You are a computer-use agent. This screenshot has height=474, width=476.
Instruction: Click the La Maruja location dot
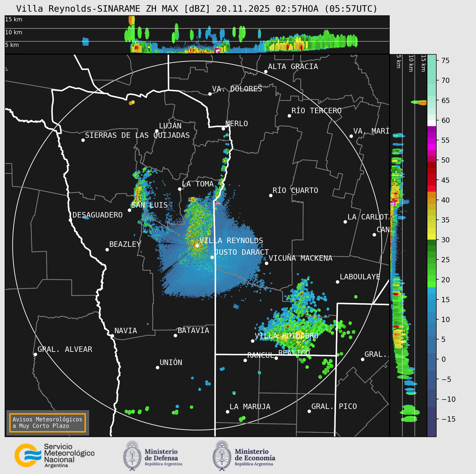point(227,412)
